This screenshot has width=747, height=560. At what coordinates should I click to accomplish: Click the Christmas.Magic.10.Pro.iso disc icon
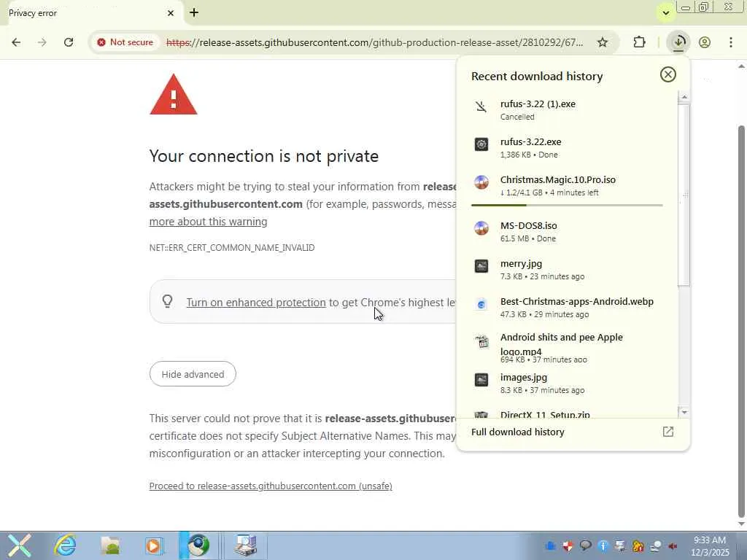pyautogui.click(x=481, y=182)
